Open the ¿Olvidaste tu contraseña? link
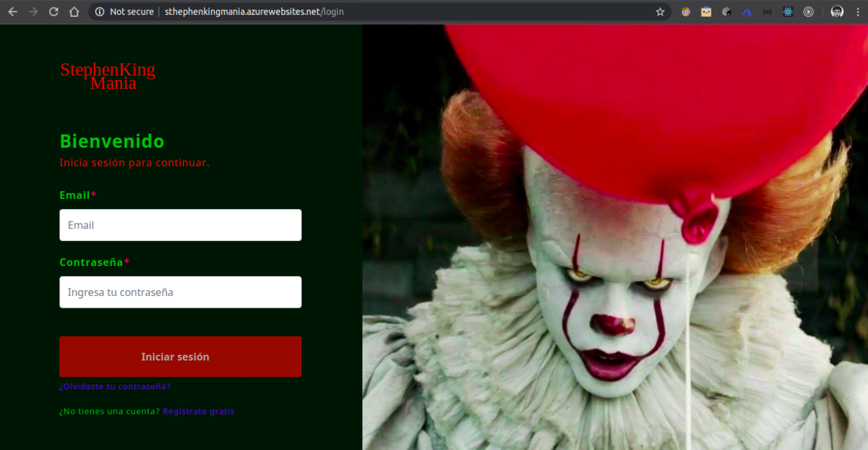The image size is (868, 450). coord(115,386)
